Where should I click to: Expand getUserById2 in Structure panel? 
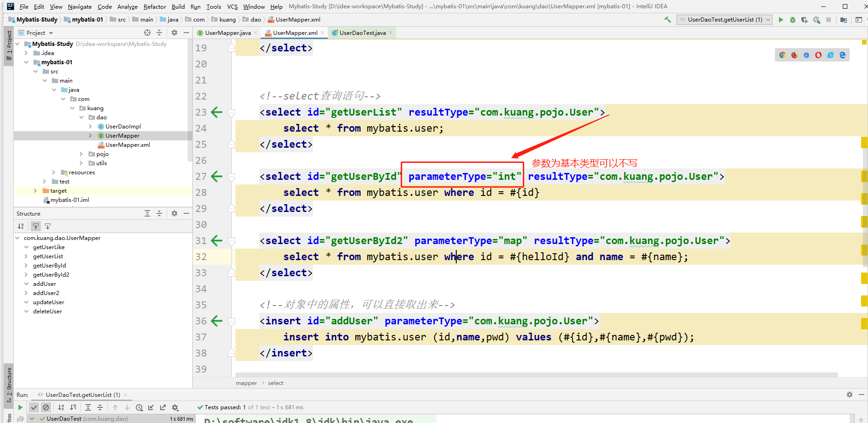pos(27,275)
